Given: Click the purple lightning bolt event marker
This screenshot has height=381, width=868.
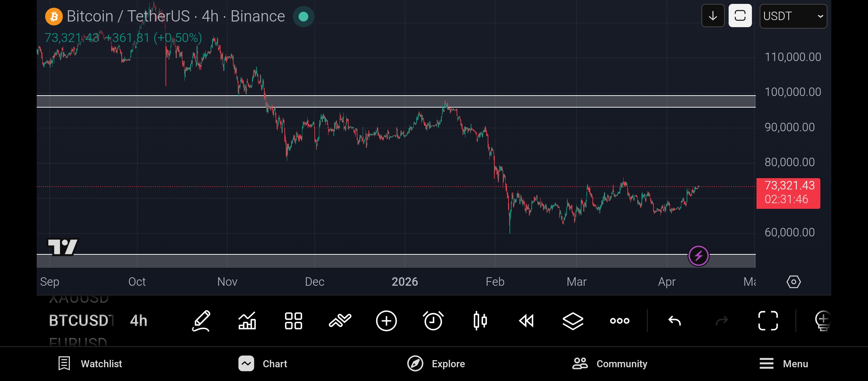Looking at the screenshot, I should click(x=698, y=256).
